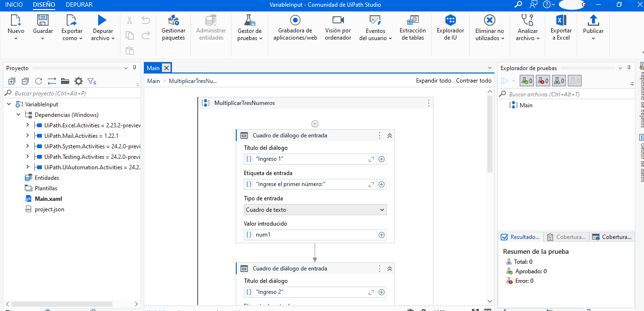Expand UiPath.Excel.Activities dependency

pos(27,125)
